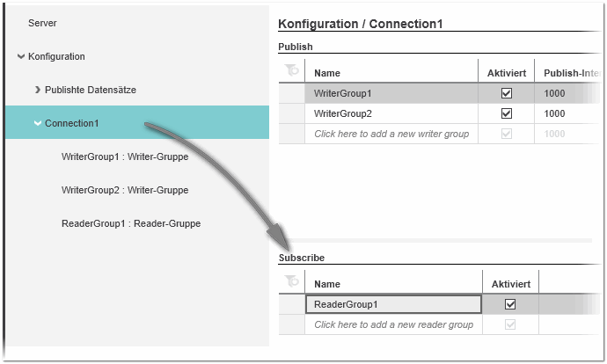
Task: Select the WriterGroup1 row name cell
Action: coord(391,93)
